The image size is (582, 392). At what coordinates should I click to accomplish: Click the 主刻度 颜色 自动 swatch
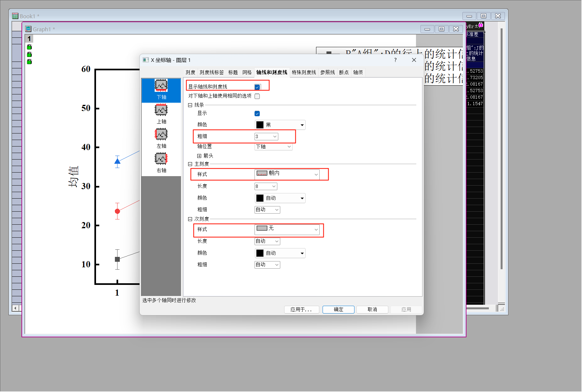click(260, 198)
